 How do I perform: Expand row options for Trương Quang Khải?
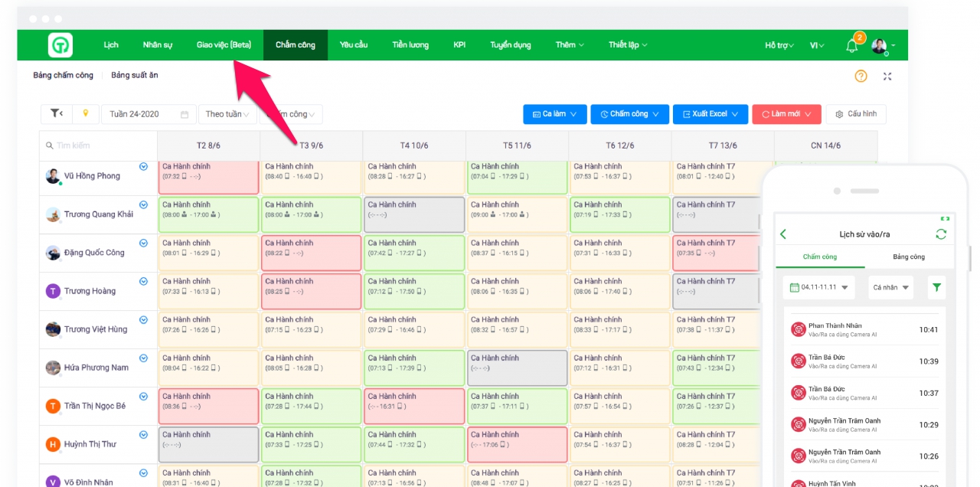click(143, 205)
